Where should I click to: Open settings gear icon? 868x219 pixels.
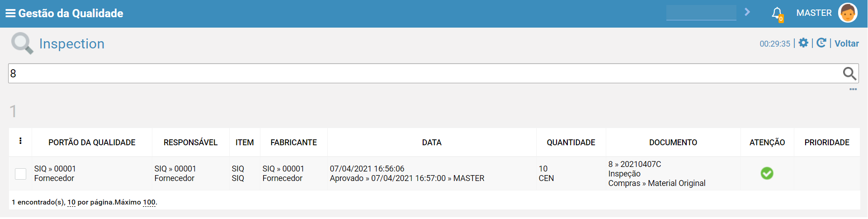tap(803, 43)
